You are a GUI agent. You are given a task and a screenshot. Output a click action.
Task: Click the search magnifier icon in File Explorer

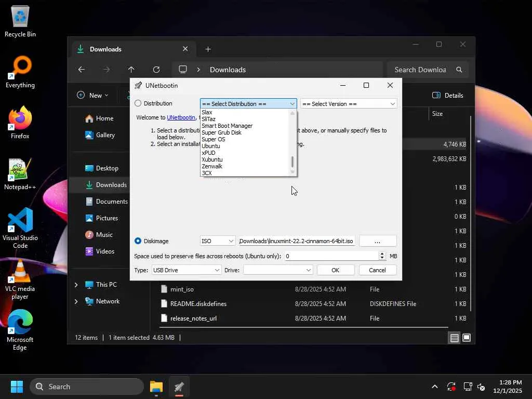click(x=459, y=70)
